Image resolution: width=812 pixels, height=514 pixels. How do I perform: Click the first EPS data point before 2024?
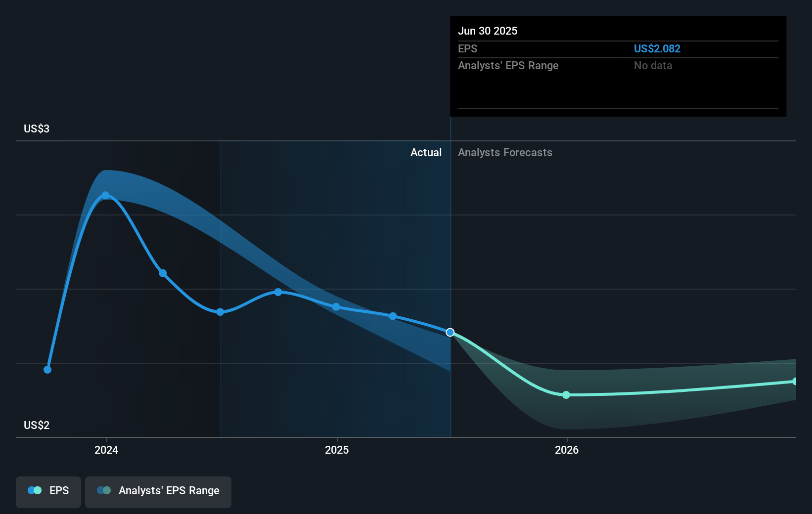point(47,370)
